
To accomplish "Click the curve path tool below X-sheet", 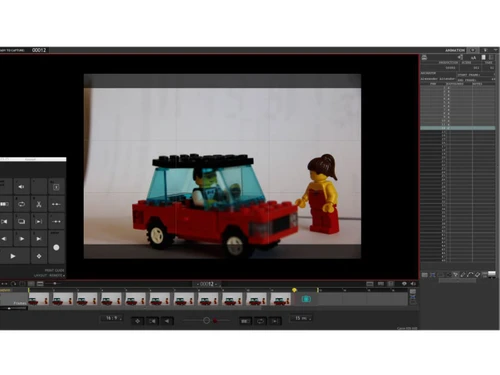I will 470,275.
